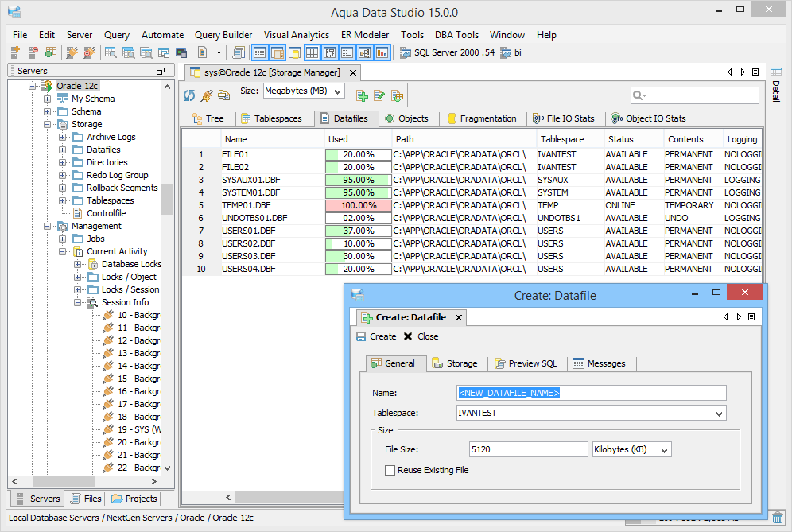Select the UNDOTBS01.DBF row name
The image size is (792, 532).
(254, 218)
